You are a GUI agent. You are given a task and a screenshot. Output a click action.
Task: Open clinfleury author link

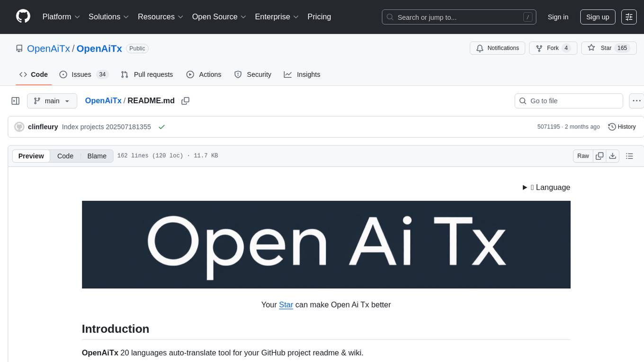43,127
